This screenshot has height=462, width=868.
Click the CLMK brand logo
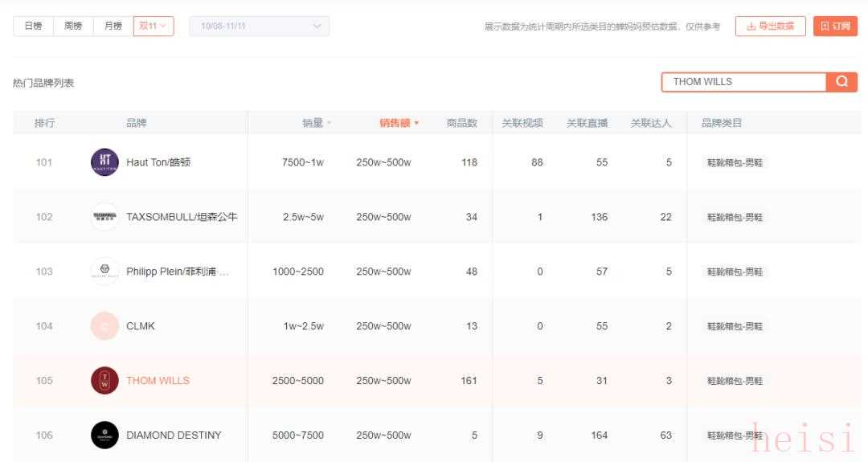104,326
